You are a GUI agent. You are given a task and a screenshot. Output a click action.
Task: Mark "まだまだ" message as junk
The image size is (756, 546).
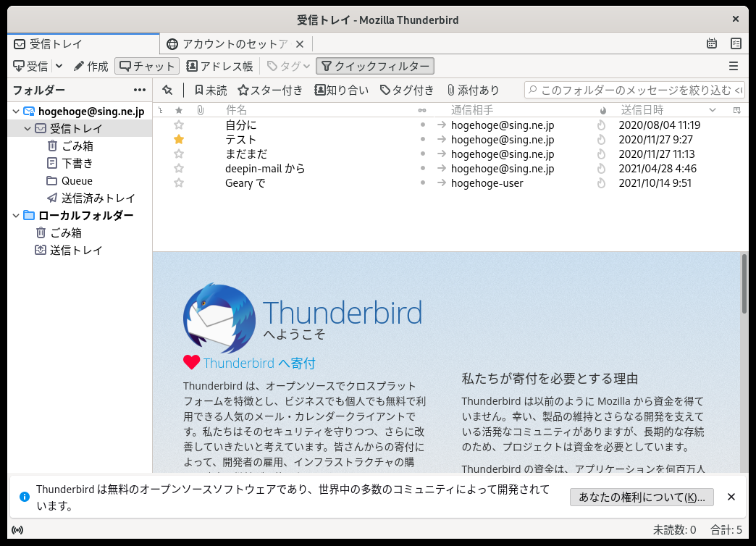click(x=601, y=154)
